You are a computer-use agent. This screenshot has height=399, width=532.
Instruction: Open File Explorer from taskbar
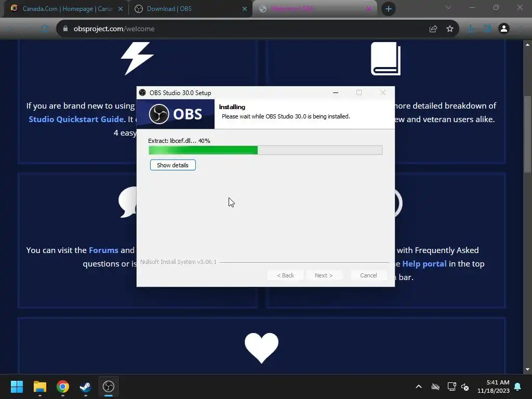39,387
